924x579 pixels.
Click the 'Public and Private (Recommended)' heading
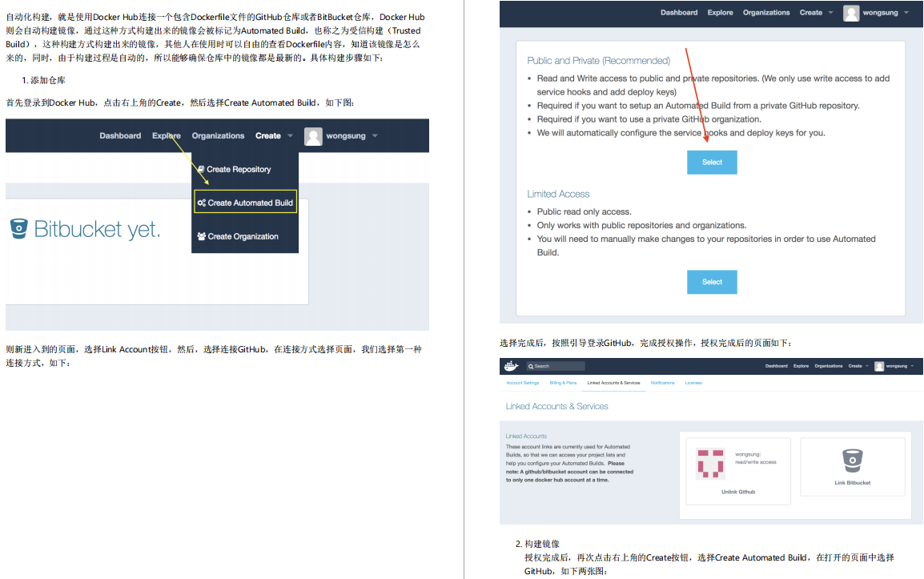click(598, 61)
